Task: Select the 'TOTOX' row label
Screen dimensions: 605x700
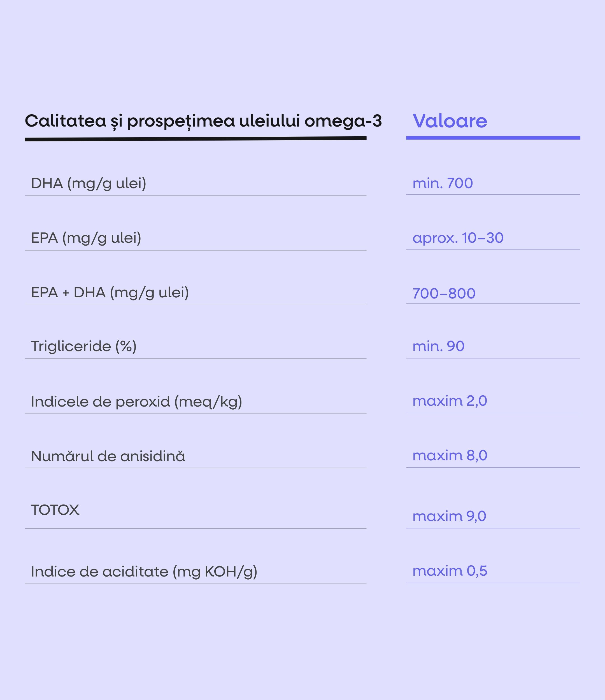Action: pyautogui.click(x=55, y=510)
